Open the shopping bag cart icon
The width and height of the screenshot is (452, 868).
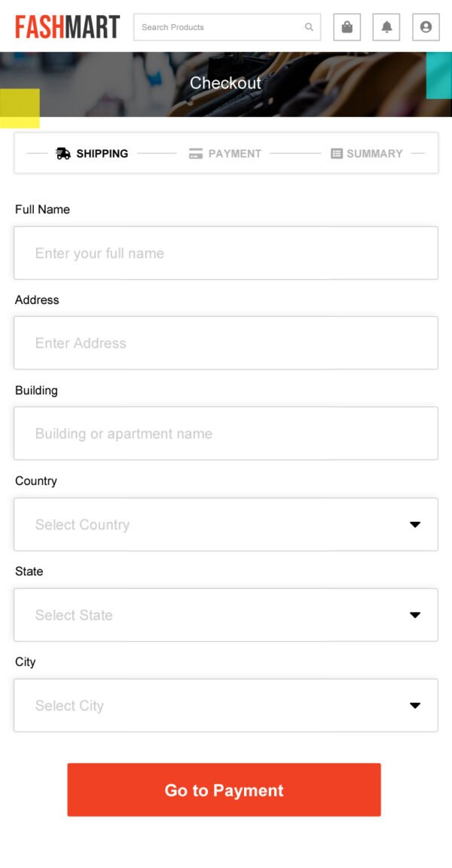[347, 27]
